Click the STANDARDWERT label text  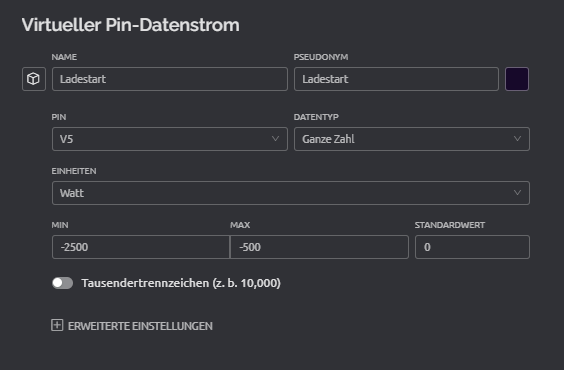[x=450, y=225]
